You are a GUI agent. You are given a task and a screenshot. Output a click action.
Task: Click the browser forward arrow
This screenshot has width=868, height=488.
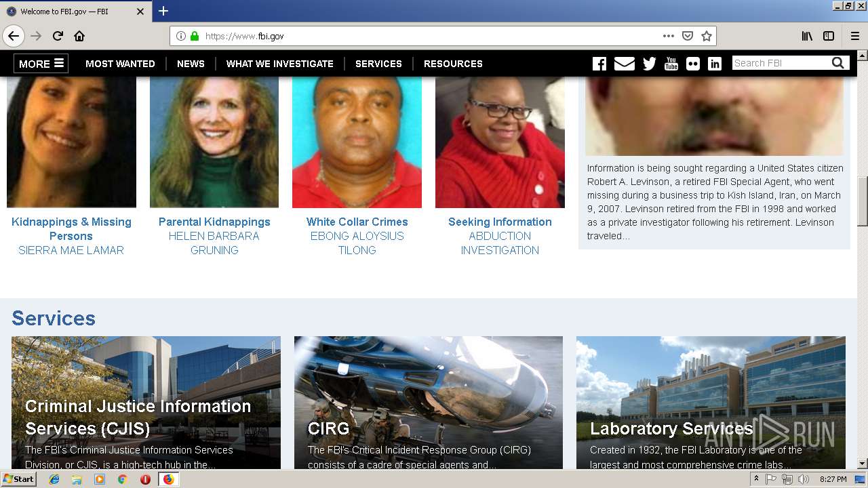pos(36,36)
